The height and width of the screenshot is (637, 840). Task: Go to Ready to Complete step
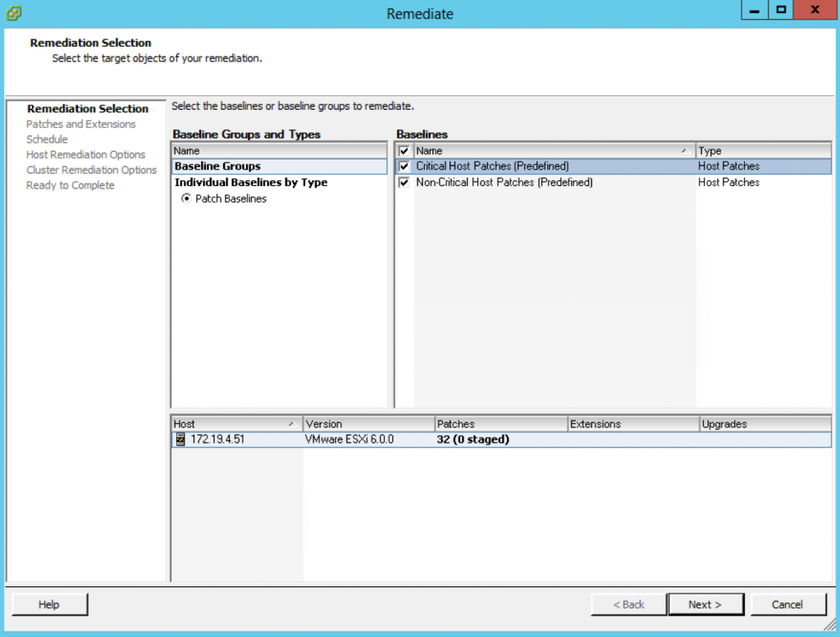point(71,185)
